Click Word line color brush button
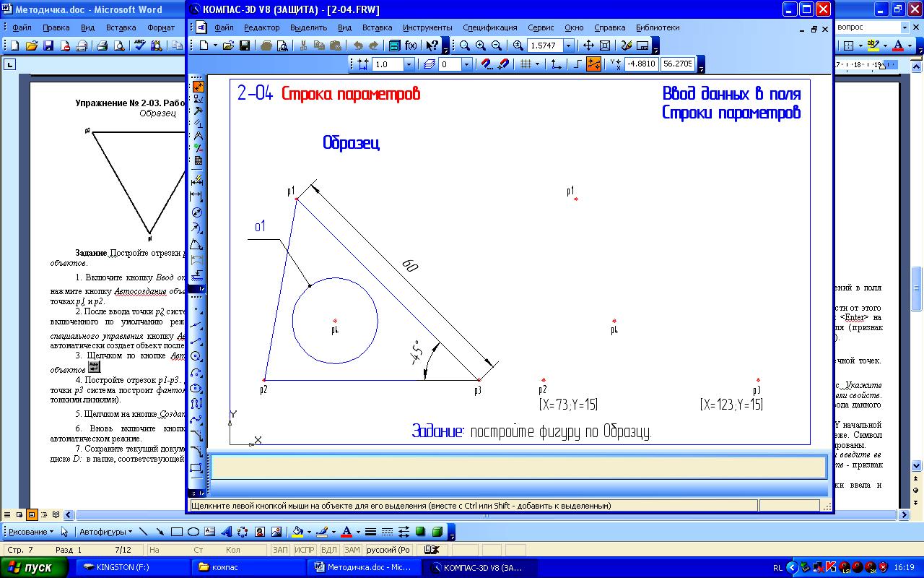 click(x=321, y=532)
